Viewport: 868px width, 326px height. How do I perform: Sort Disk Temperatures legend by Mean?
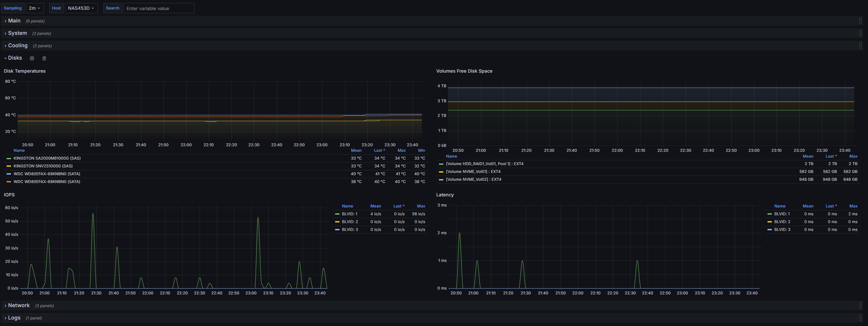356,150
